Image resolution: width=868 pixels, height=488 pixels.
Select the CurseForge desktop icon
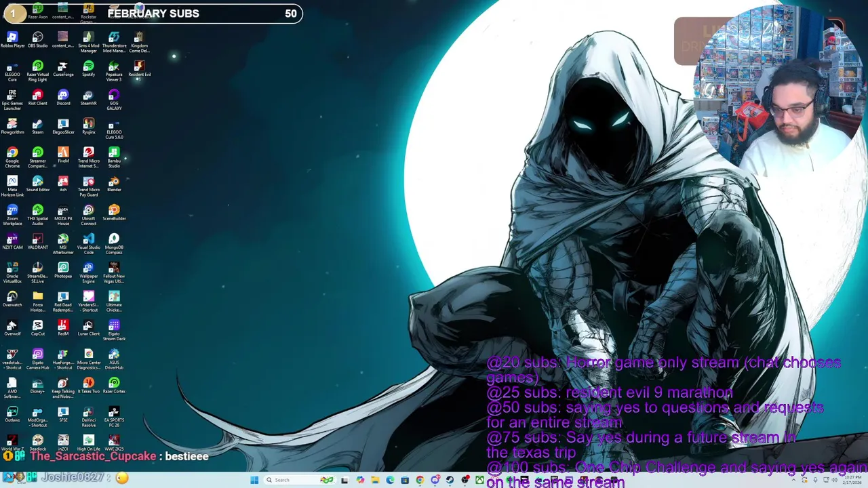(63, 68)
